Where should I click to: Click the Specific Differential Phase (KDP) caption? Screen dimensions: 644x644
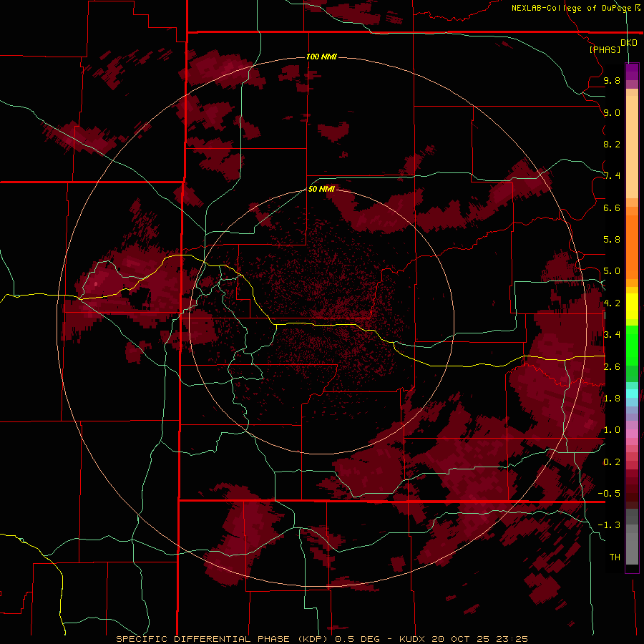pyautogui.click(x=223, y=639)
